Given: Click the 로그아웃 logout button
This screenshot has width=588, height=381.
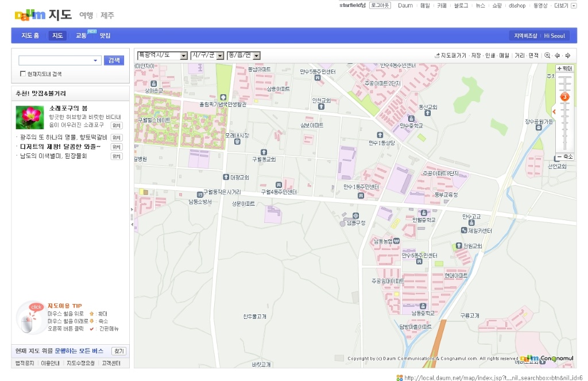Looking at the screenshot, I should [x=380, y=5].
